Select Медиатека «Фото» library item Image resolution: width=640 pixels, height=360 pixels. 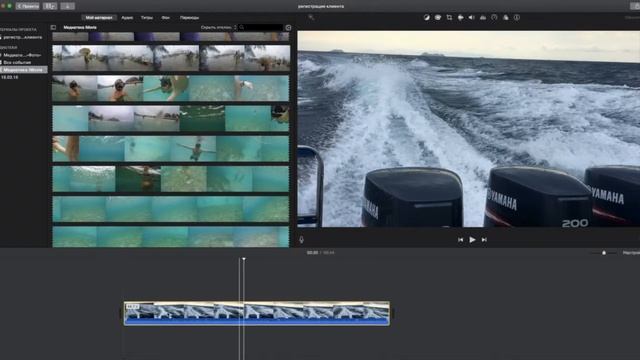[22, 55]
